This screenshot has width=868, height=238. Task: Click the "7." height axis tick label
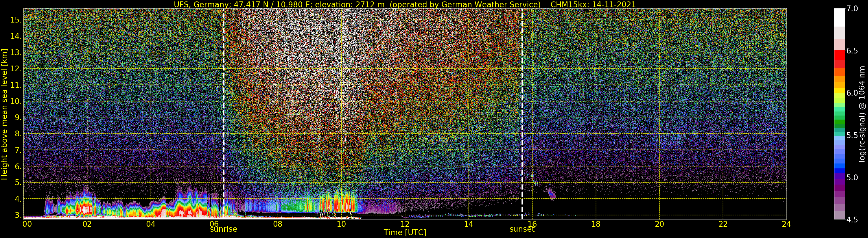coord(18,150)
